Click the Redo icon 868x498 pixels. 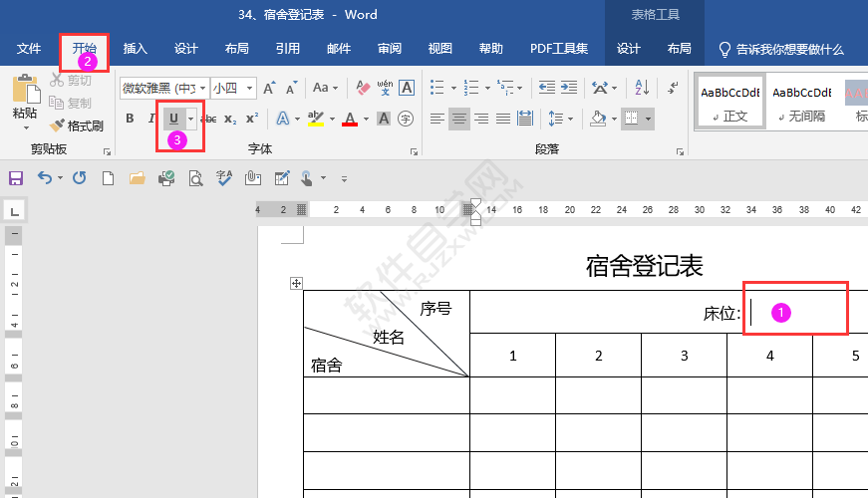click(79, 178)
